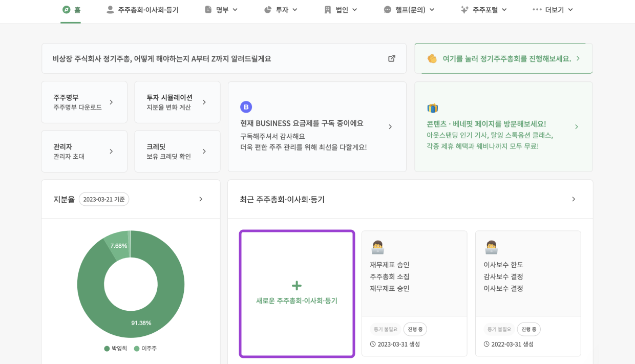
Task: Open the 헬프(문의) dropdown
Action: (409, 9)
